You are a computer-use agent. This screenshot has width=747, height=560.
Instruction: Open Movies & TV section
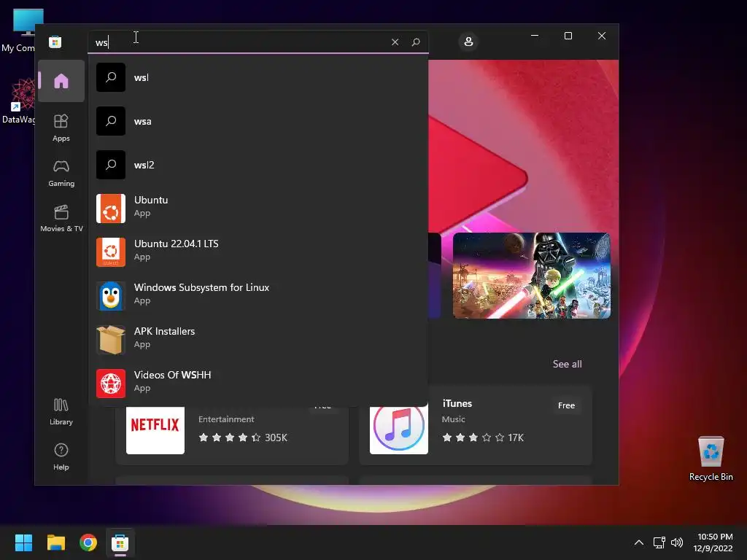(61, 218)
